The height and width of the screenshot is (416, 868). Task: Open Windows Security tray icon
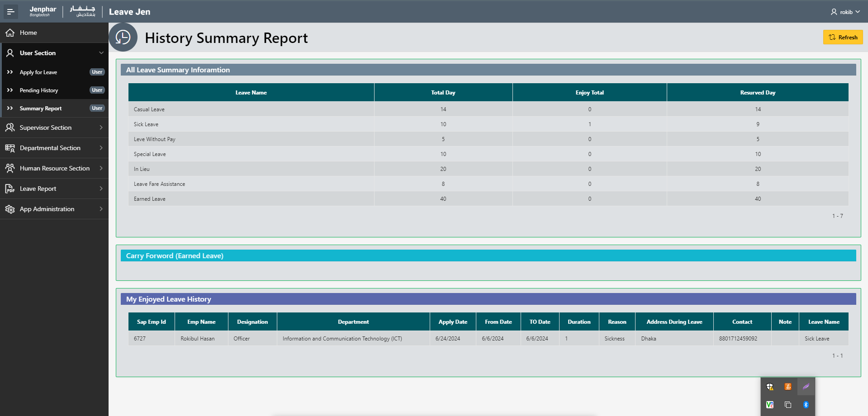click(x=770, y=387)
